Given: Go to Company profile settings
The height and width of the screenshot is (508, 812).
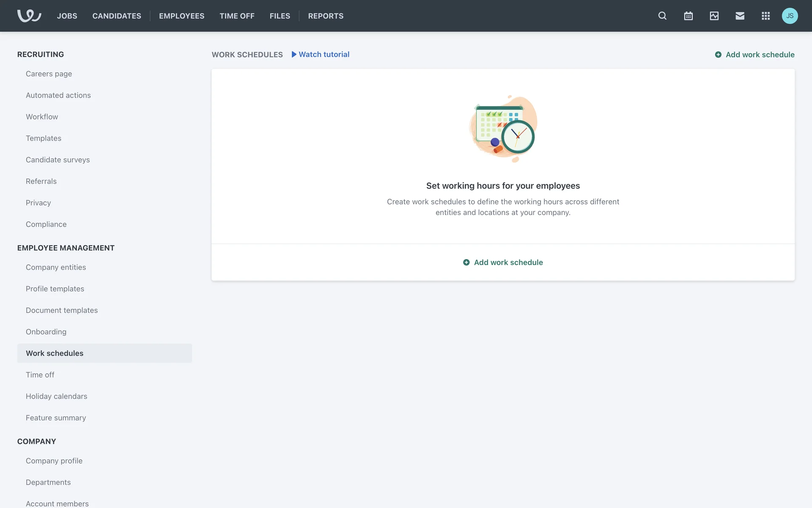Looking at the screenshot, I should tap(54, 461).
